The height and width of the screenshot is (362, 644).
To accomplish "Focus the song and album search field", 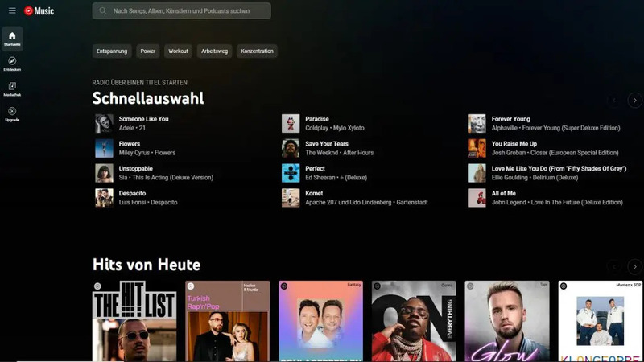I will [182, 11].
